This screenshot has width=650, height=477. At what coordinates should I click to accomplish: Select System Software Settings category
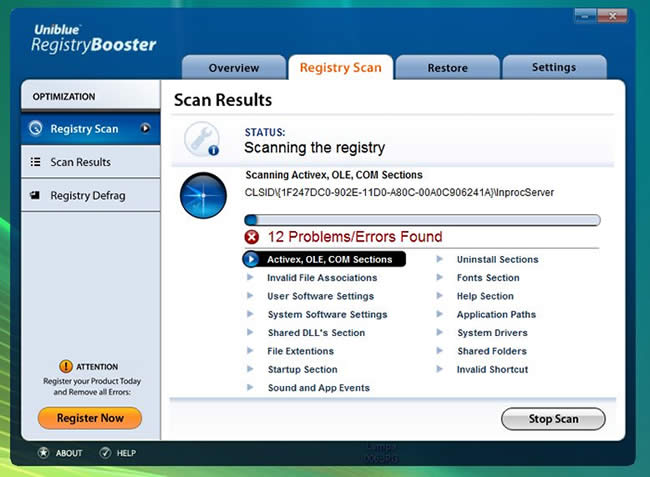point(327,315)
